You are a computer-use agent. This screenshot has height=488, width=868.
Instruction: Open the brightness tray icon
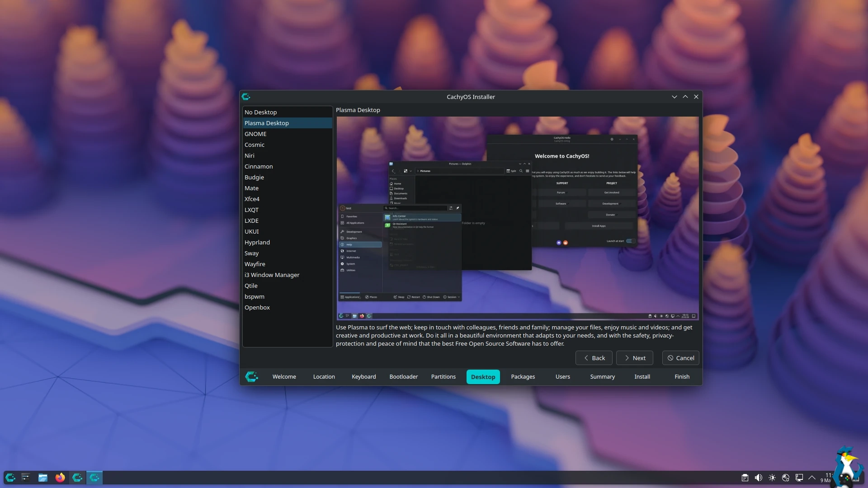772,478
